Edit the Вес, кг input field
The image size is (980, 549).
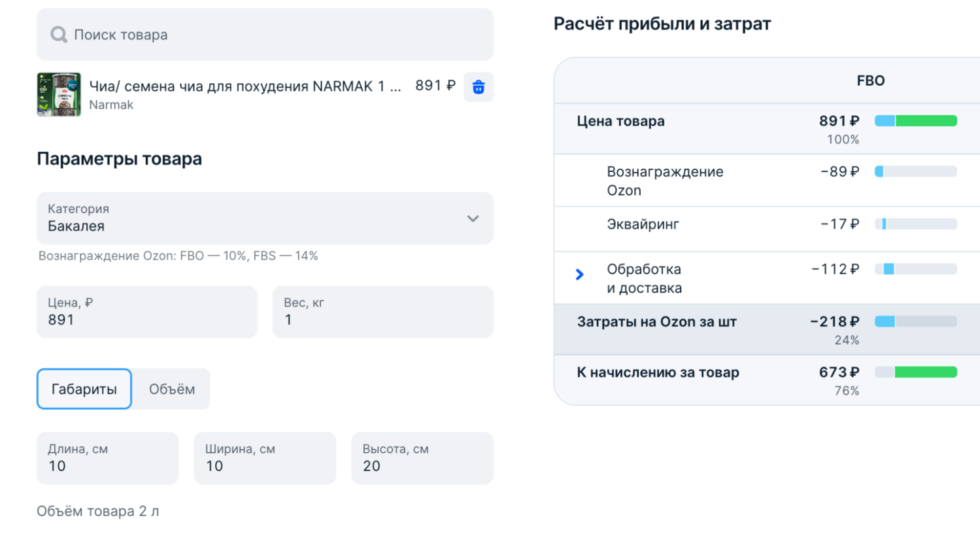pyautogui.click(x=382, y=312)
